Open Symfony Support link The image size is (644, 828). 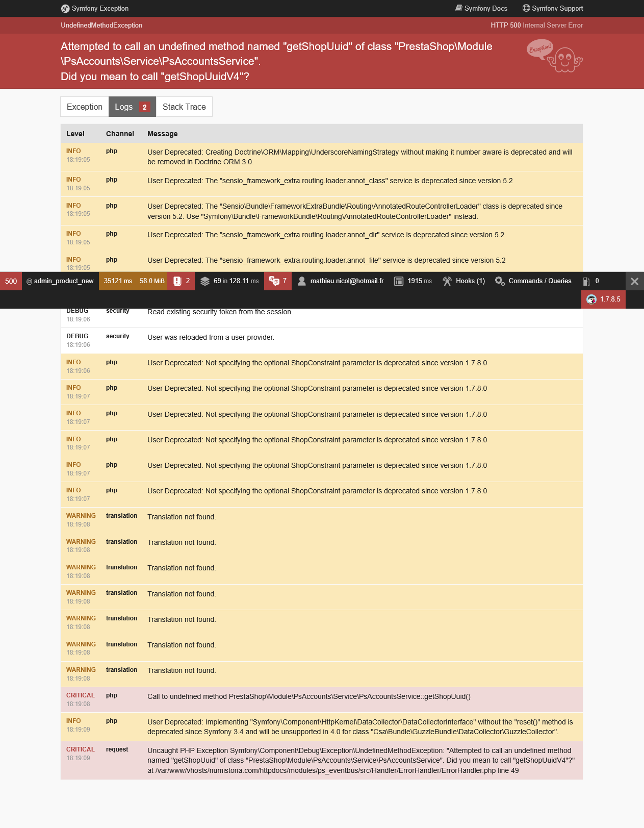click(553, 9)
